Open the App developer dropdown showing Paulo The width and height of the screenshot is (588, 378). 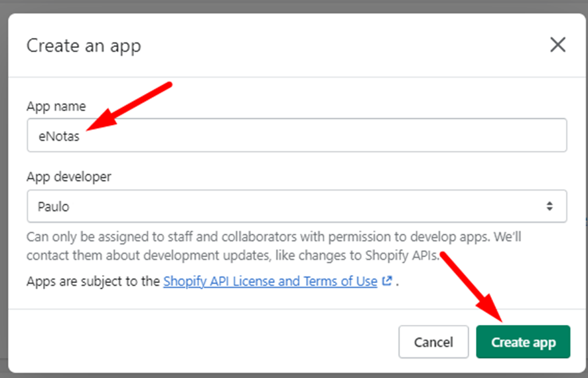297,206
